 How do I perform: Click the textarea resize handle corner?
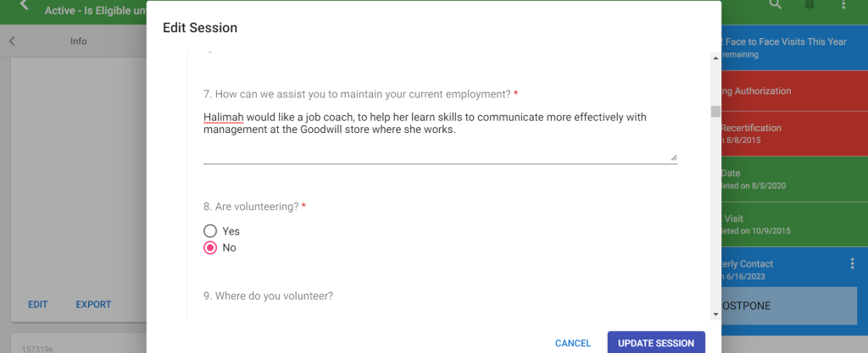click(x=674, y=157)
